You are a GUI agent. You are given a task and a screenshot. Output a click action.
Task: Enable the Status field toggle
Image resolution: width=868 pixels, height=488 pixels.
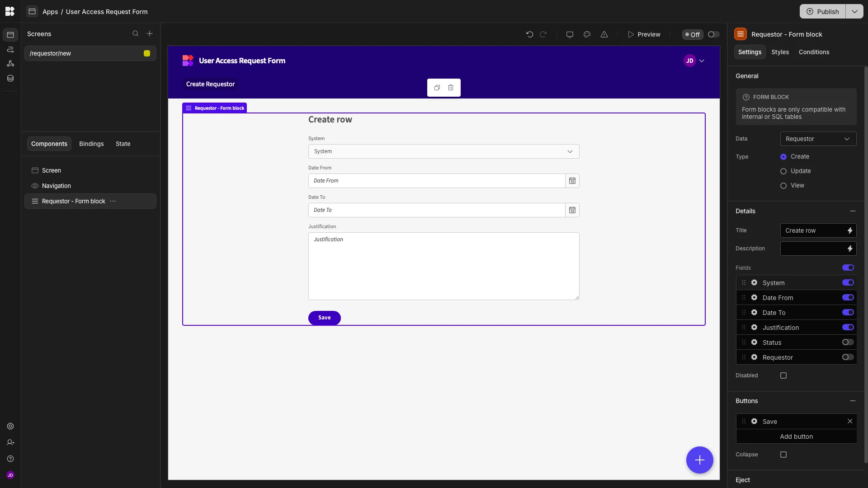tap(848, 342)
